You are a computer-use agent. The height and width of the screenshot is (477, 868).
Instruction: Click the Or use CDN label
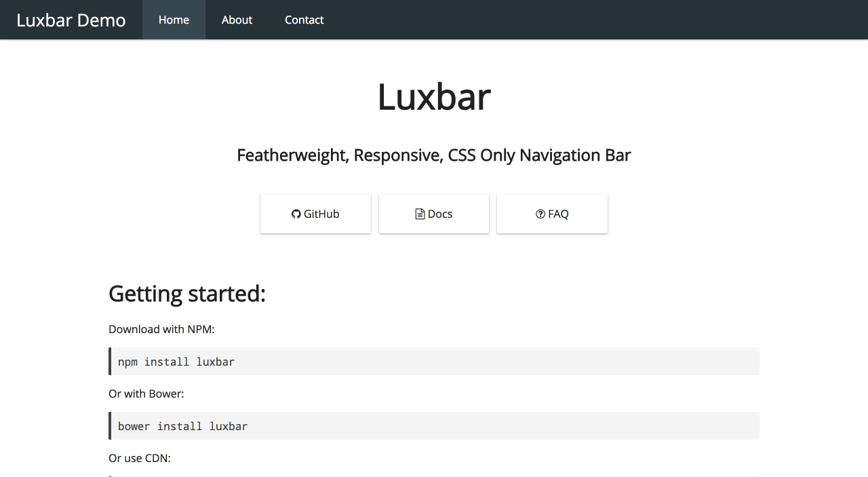(x=140, y=458)
